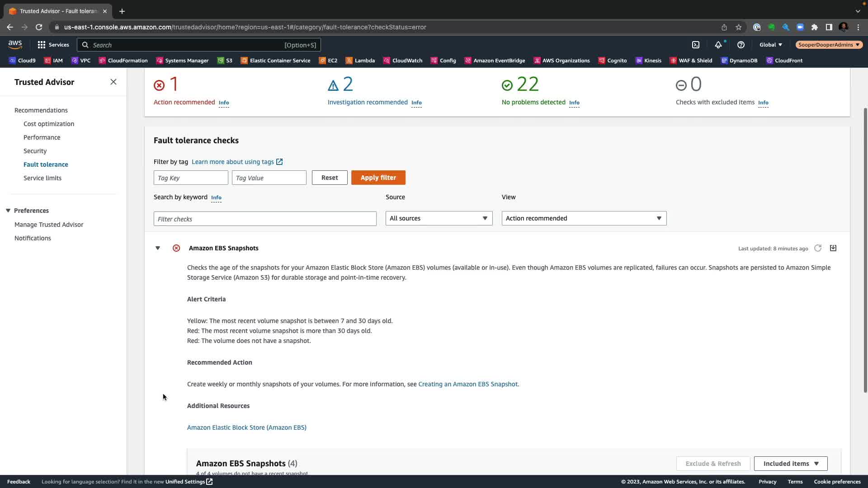Click the Apply filter button
The width and height of the screenshot is (868, 488).
pyautogui.click(x=378, y=178)
